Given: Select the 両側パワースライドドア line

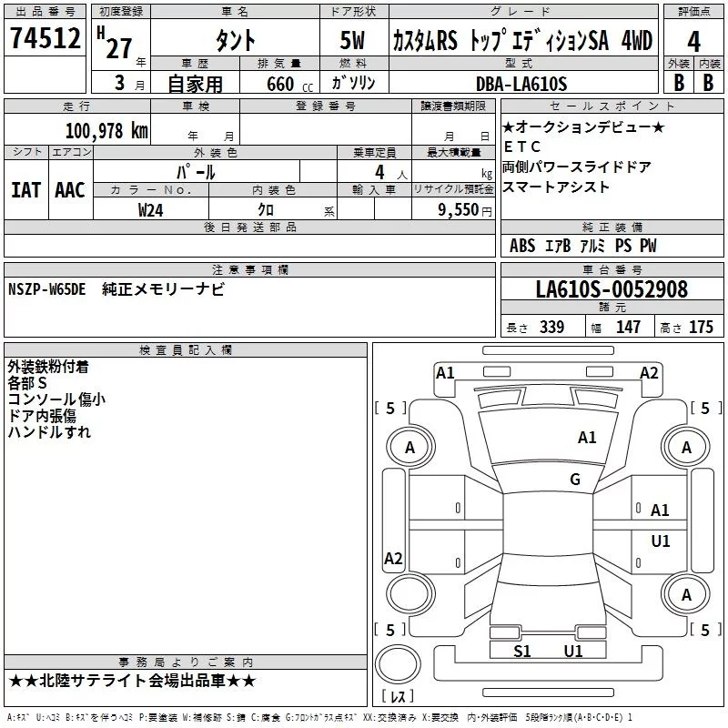Looking at the screenshot, I should click(577, 167).
